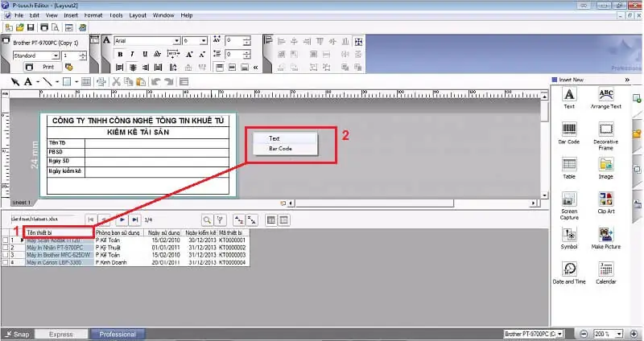Tick checkbox for database row 3

click(x=6, y=255)
